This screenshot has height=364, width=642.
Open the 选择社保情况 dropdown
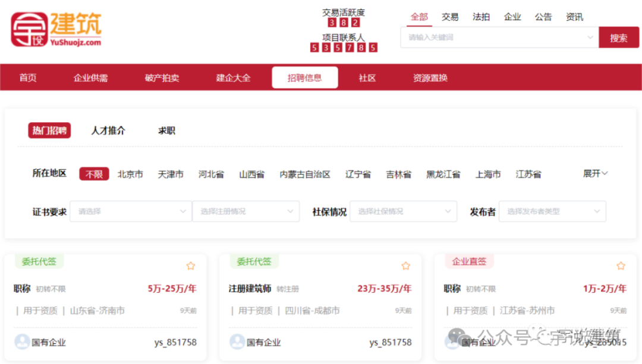[x=403, y=211]
